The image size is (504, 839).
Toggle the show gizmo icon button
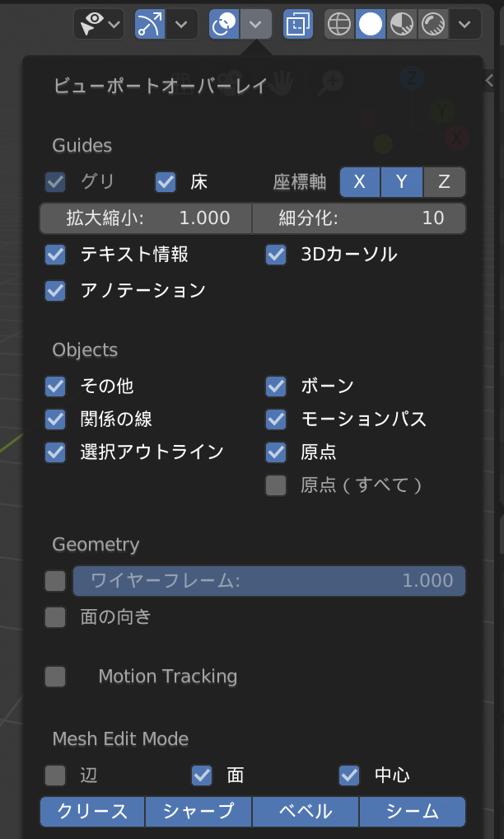coord(150,24)
